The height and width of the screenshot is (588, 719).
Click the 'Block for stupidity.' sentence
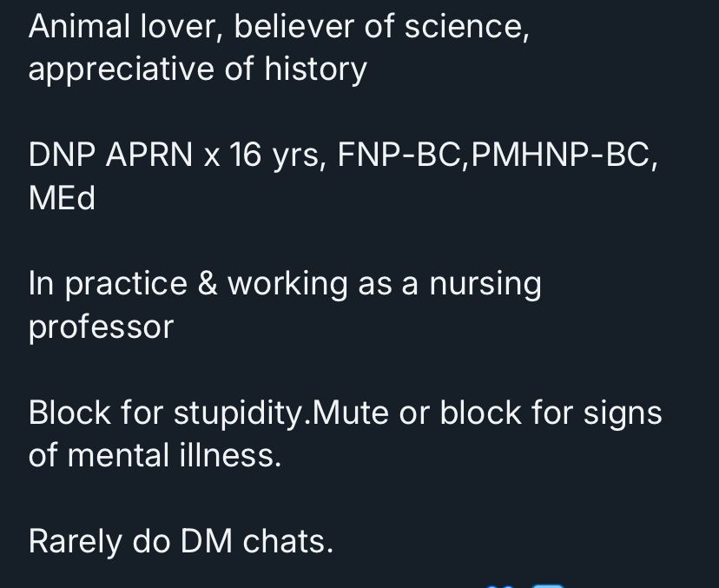tap(168, 413)
